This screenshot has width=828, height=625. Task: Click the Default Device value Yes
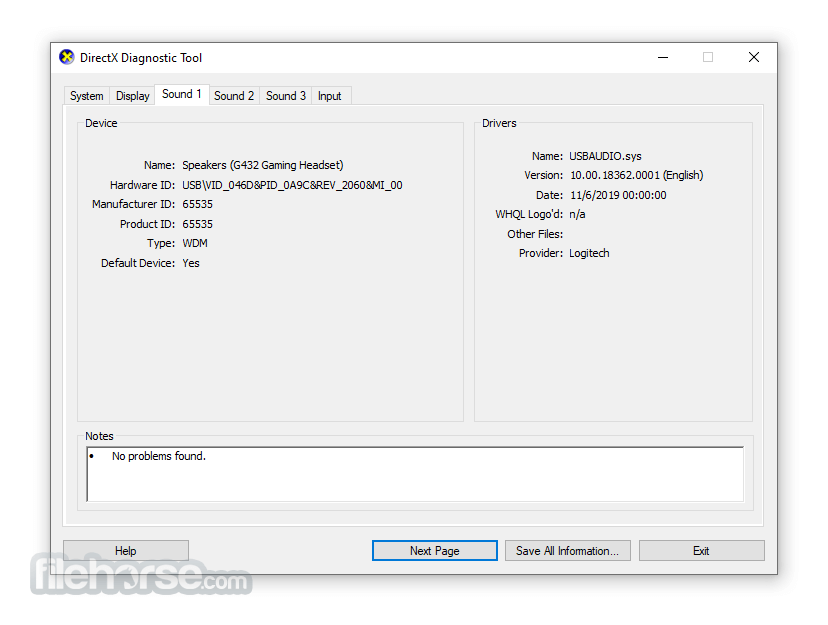(x=191, y=263)
